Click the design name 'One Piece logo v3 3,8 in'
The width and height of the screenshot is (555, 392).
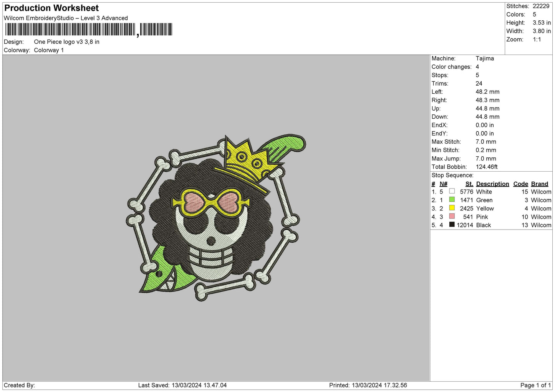pos(66,42)
